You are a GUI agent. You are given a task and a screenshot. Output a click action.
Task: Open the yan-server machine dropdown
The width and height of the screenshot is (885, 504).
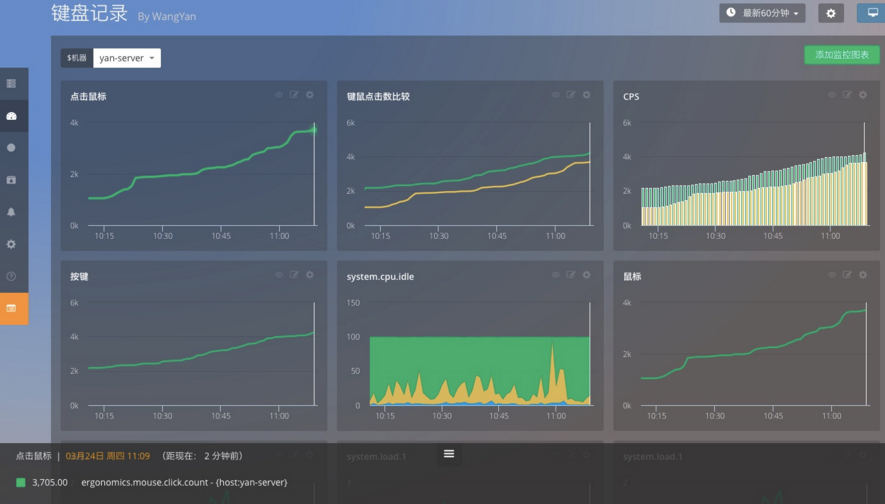tap(126, 58)
